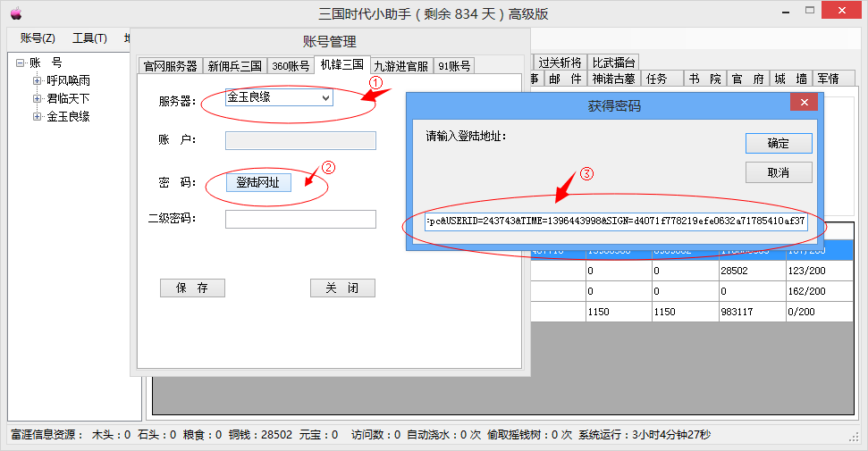Click the apple app icon in title bar
Viewport: 868px width, 451px height.
point(15,13)
